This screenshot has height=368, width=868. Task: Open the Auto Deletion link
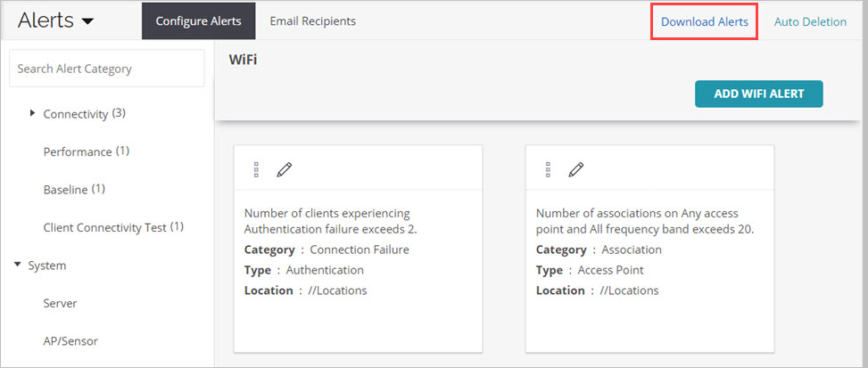click(810, 21)
